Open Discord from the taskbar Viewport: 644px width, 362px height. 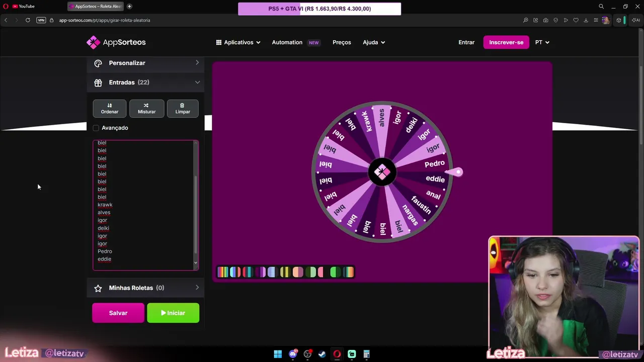(293, 354)
